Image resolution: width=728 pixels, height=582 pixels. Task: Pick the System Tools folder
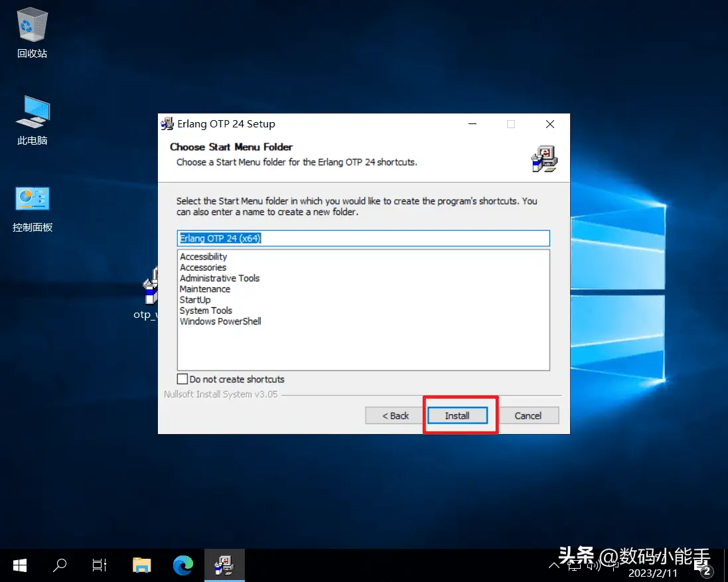tap(206, 311)
